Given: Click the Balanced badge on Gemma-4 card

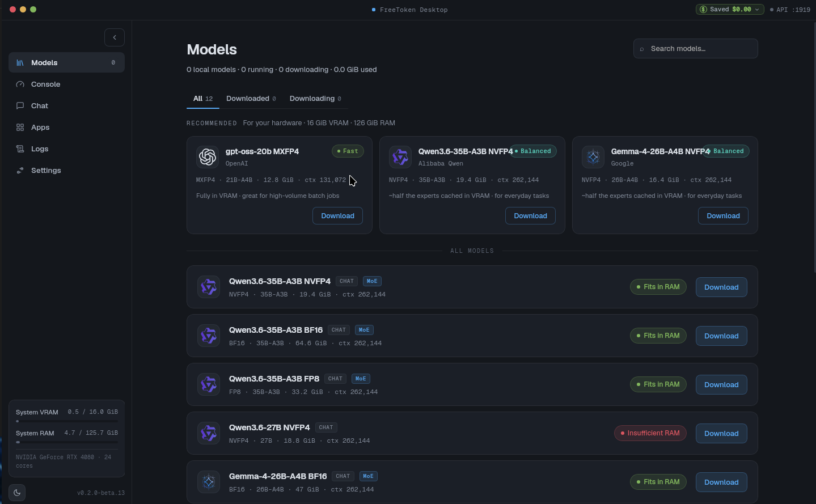Looking at the screenshot, I should 726,151.
